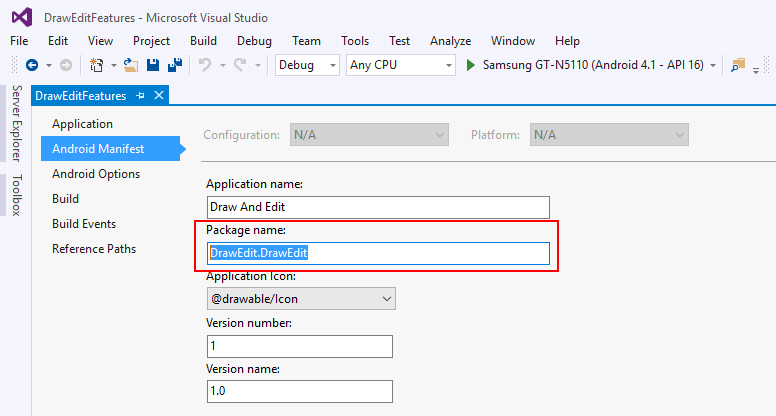This screenshot has width=776, height=416.
Task: Click the Navigate Backward arrow icon
Action: (32, 65)
